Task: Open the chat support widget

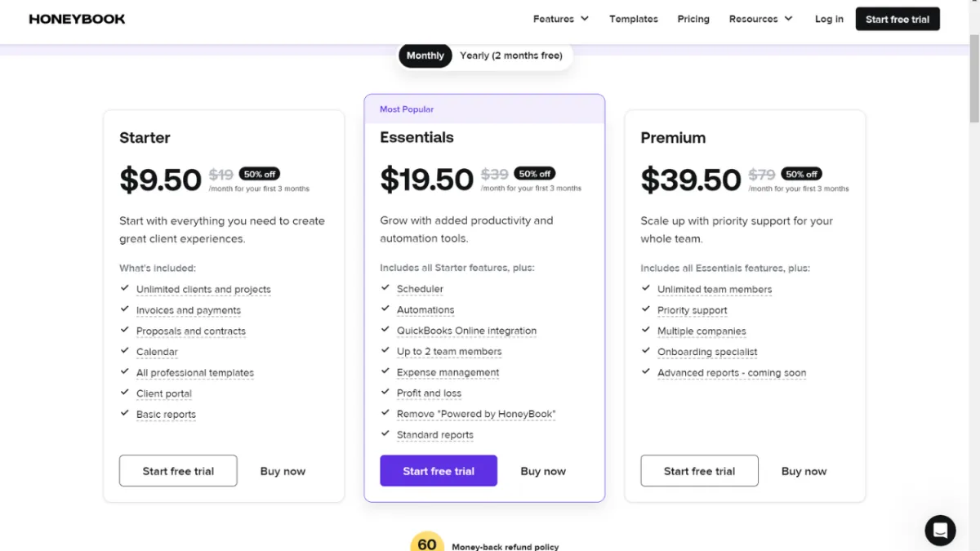Action: tap(940, 530)
